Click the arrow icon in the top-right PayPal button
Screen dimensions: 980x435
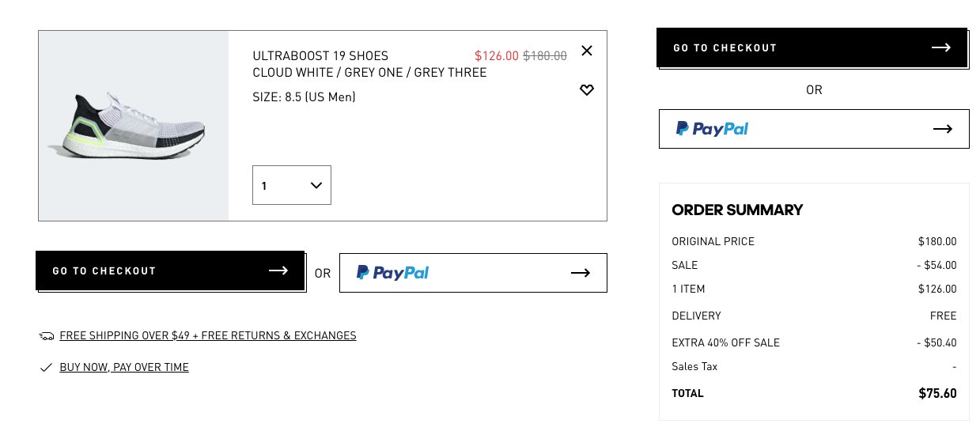click(943, 129)
